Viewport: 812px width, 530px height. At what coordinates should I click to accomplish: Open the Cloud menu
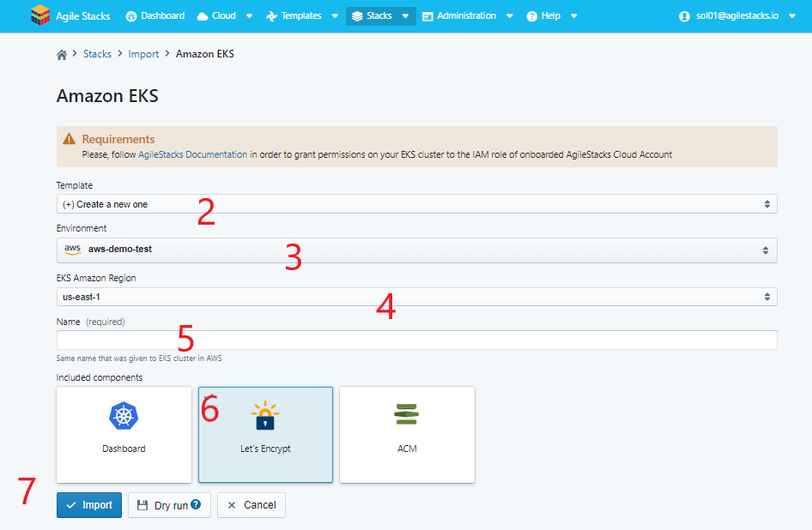click(225, 16)
